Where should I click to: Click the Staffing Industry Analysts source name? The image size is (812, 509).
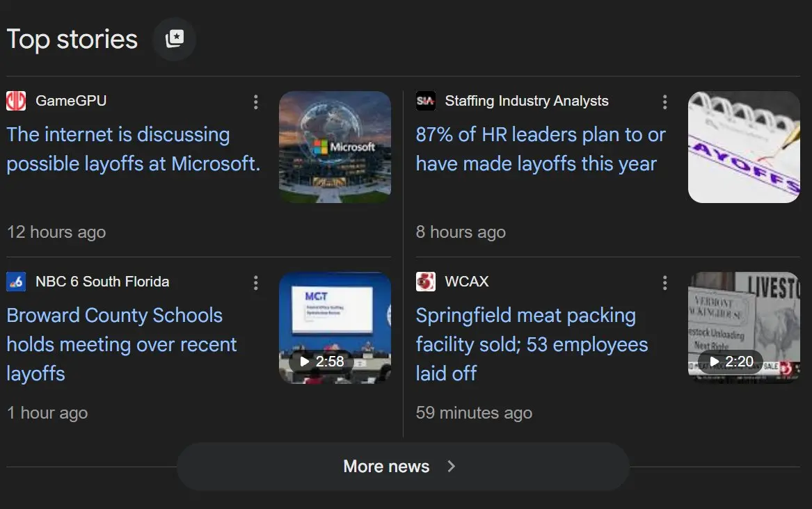[527, 101]
